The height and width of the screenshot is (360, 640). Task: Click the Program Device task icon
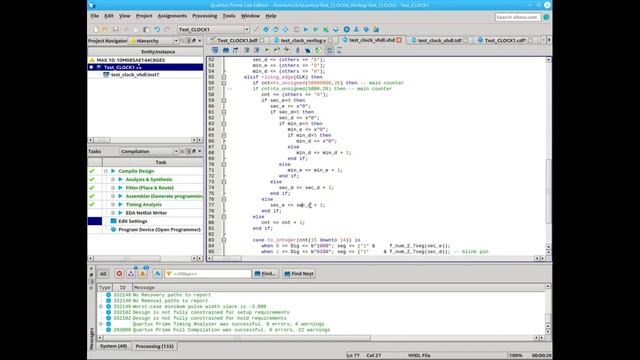pyautogui.click(x=113, y=229)
